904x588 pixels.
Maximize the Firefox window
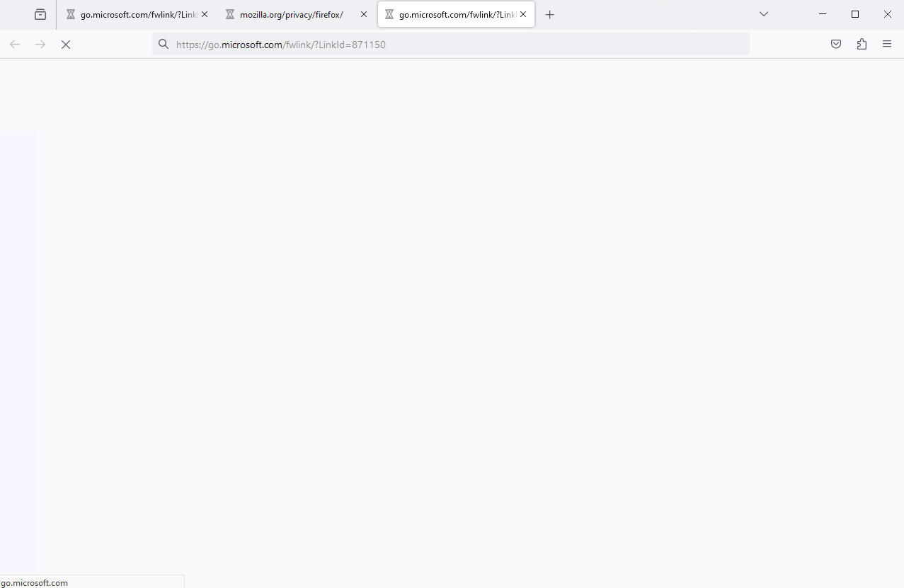coord(855,14)
